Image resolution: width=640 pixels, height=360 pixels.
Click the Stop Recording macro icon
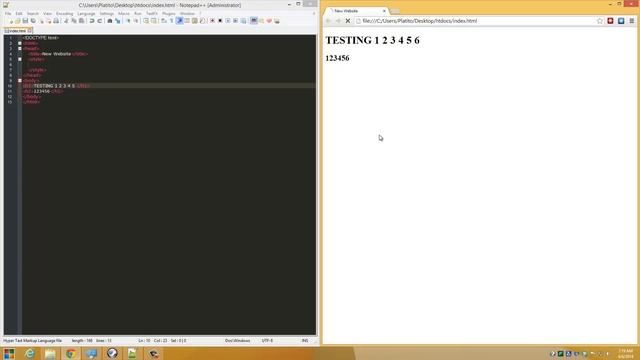(x=220, y=21)
